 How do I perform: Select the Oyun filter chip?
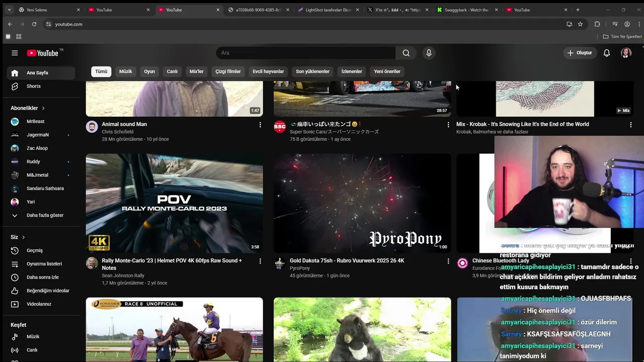click(x=149, y=71)
